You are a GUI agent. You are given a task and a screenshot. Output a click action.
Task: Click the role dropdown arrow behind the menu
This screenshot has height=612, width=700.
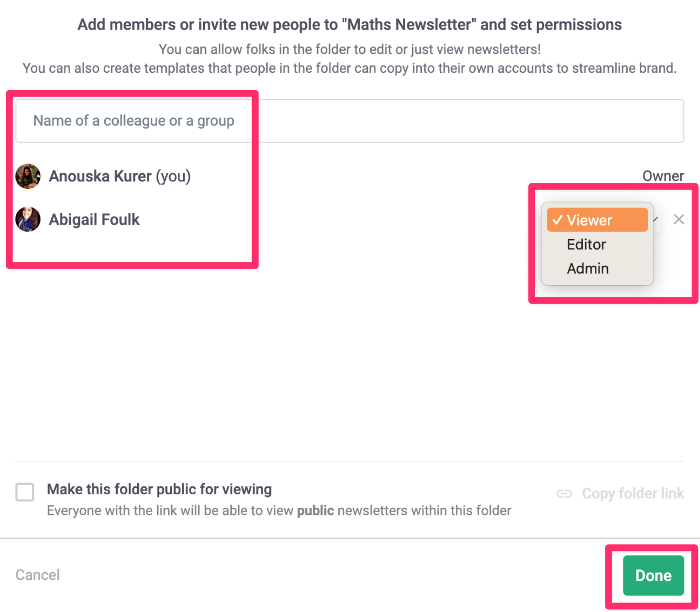[656, 220]
